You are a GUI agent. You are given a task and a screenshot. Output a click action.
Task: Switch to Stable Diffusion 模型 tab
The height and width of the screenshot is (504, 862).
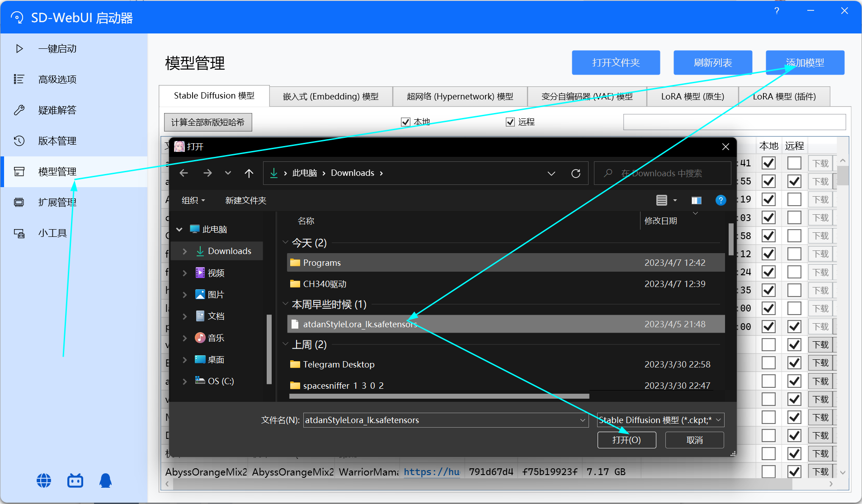click(214, 96)
